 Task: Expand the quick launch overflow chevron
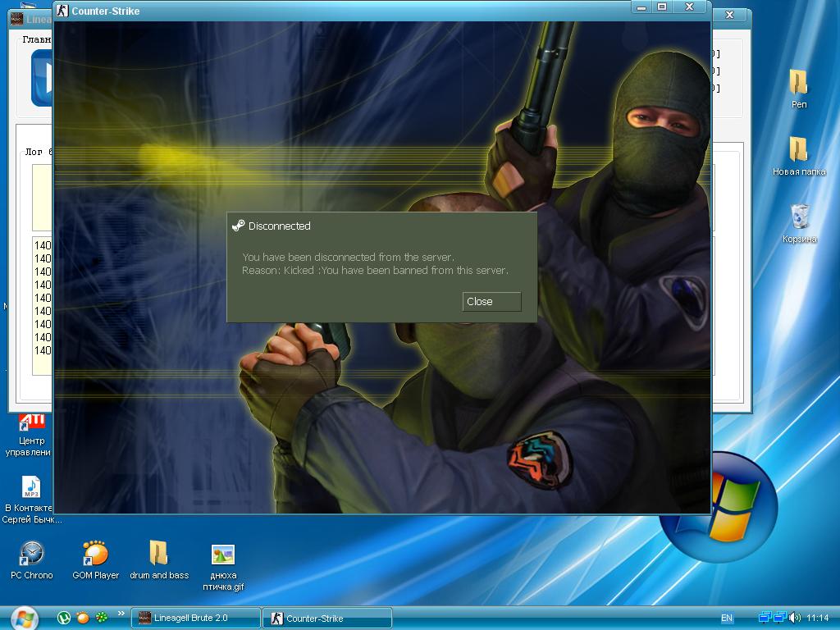tap(121, 614)
